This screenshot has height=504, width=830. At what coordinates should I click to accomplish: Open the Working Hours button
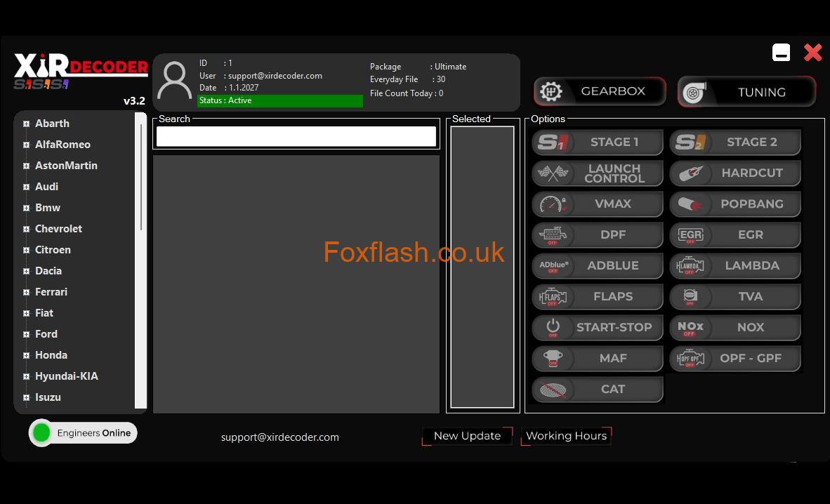point(566,436)
